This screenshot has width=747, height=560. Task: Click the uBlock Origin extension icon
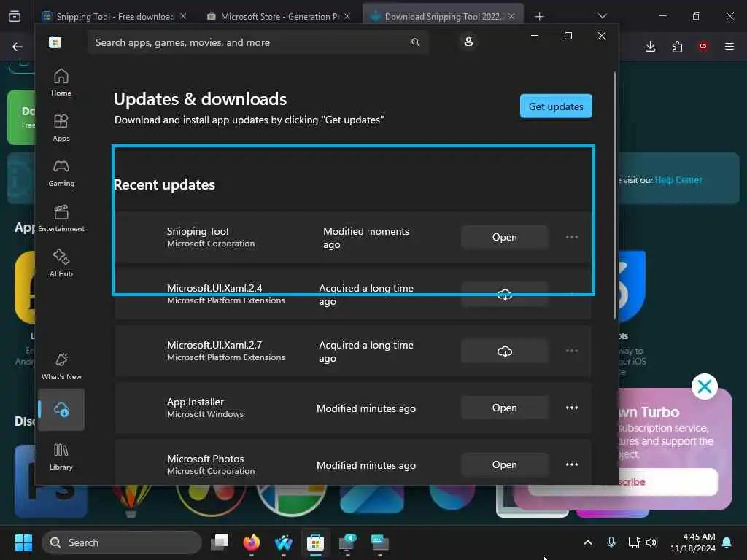tap(703, 46)
